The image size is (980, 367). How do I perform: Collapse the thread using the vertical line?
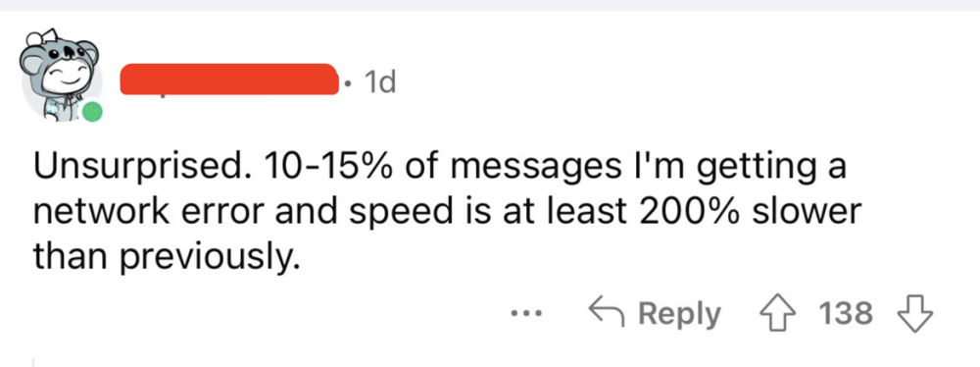(32, 362)
